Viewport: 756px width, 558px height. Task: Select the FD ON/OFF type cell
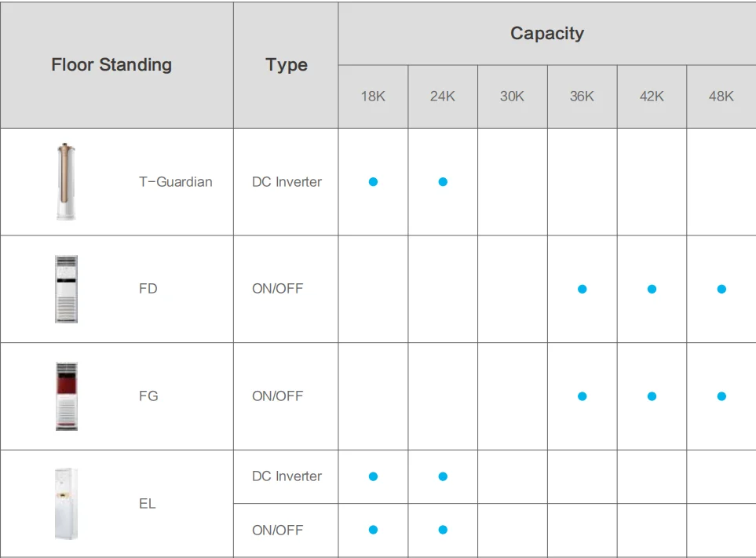[277, 289]
